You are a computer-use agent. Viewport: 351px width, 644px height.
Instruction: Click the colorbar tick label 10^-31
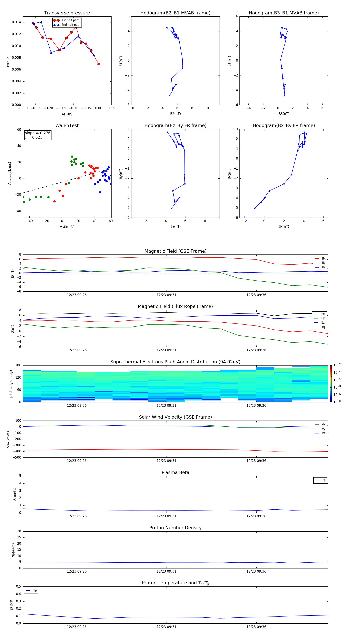tap(337, 402)
